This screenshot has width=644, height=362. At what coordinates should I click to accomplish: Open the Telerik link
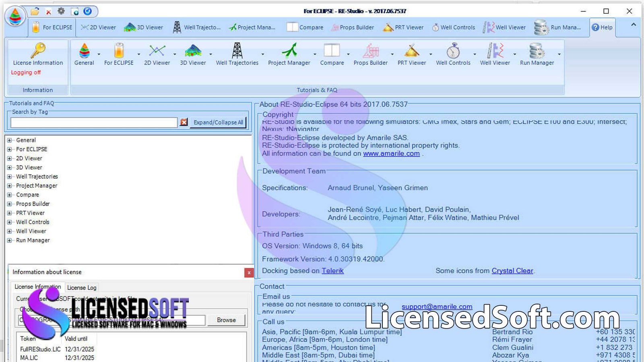coord(332,271)
